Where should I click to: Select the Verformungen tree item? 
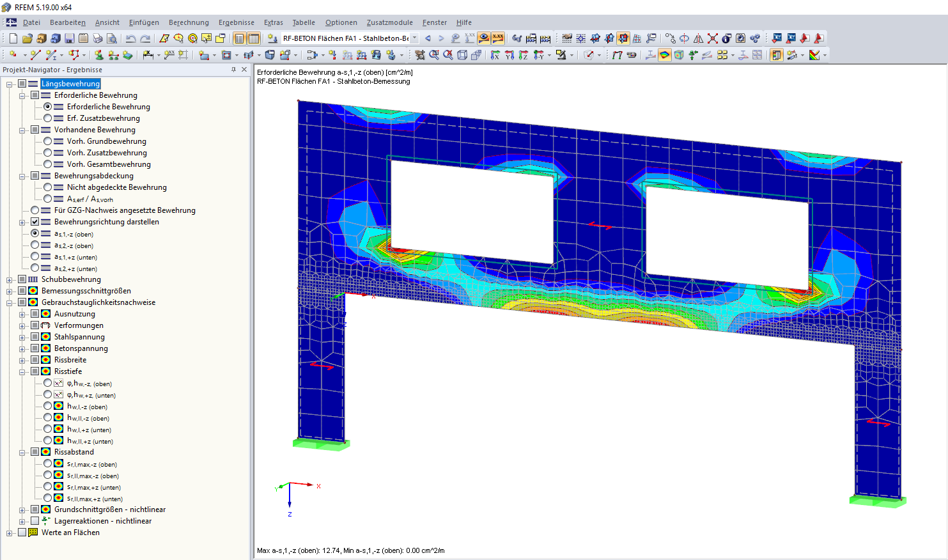click(79, 325)
